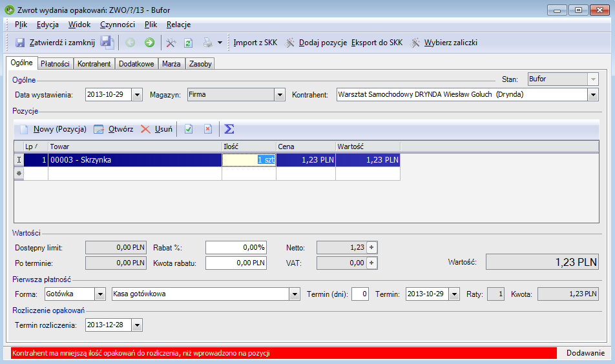Open the Termin date dropdown

tap(454, 294)
